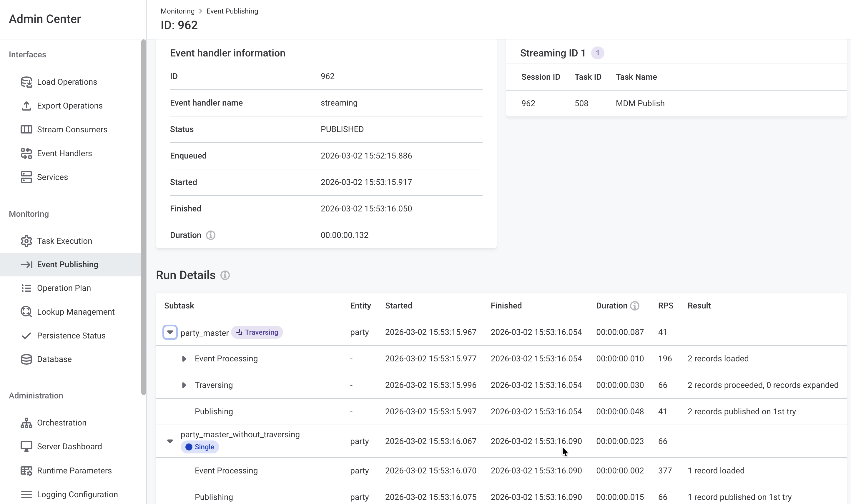Click the Database icon in the sidebar
Image resolution: width=851 pixels, height=504 pixels.
26,359
